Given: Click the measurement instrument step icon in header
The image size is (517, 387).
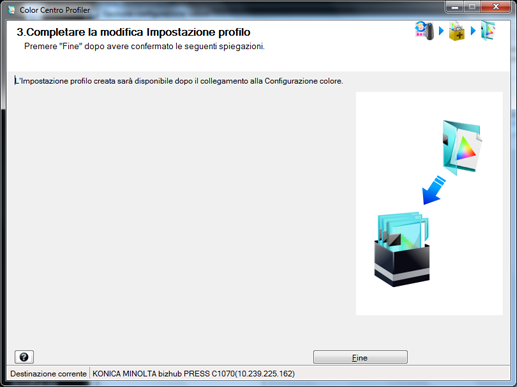Looking at the screenshot, I should (x=425, y=31).
